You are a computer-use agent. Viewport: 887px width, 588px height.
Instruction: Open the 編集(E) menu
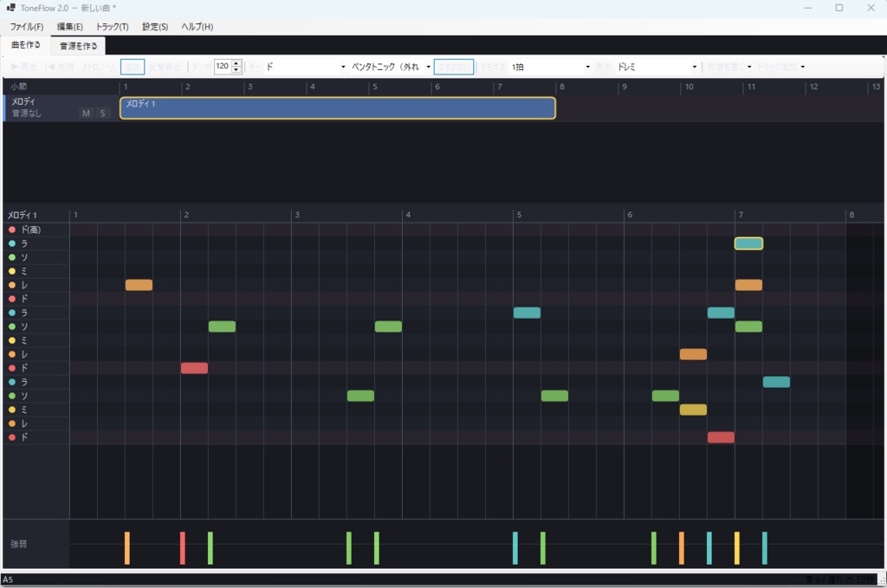point(69,27)
